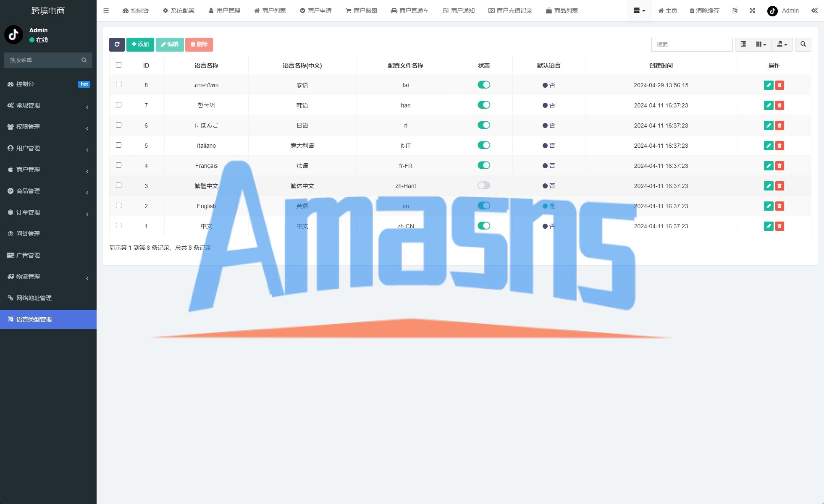The height and width of the screenshot is (504, 824).
Task: Toggle status switch for English en row
Action: coord(484,206)
